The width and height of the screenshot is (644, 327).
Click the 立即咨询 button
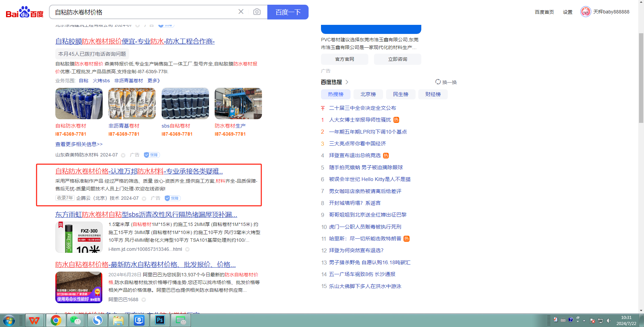(397, 59)
